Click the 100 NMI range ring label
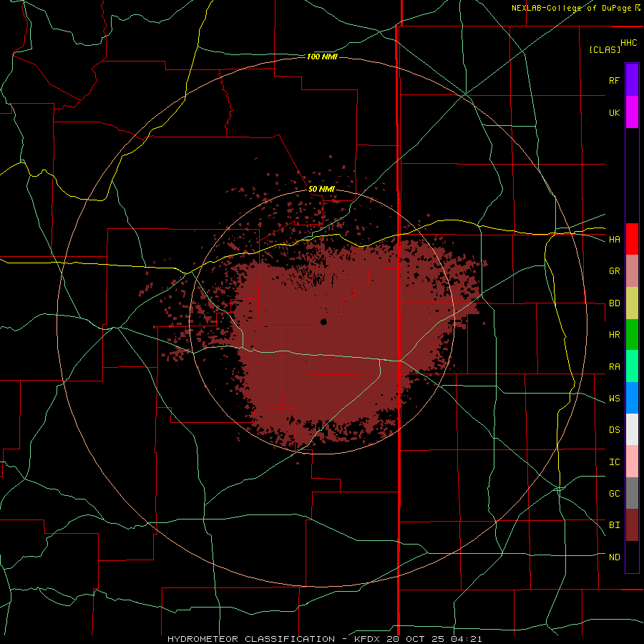 (x=322, y=57)
